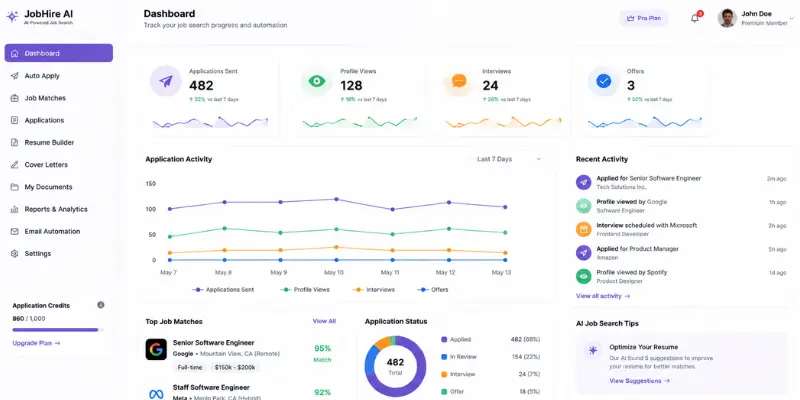Click the In Review blue legend swatch
Screen dimensions: 800x400
(x=444, y=357)
